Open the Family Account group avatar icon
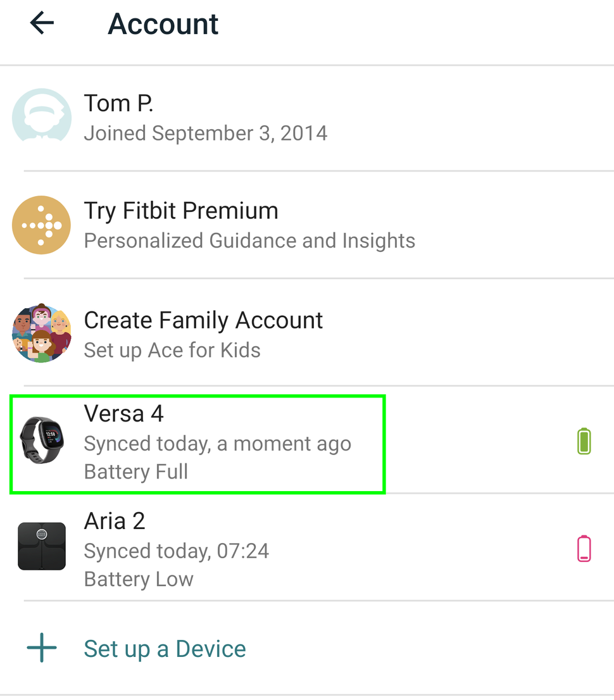This screenshot has height=700, width=614. point(41,334)
